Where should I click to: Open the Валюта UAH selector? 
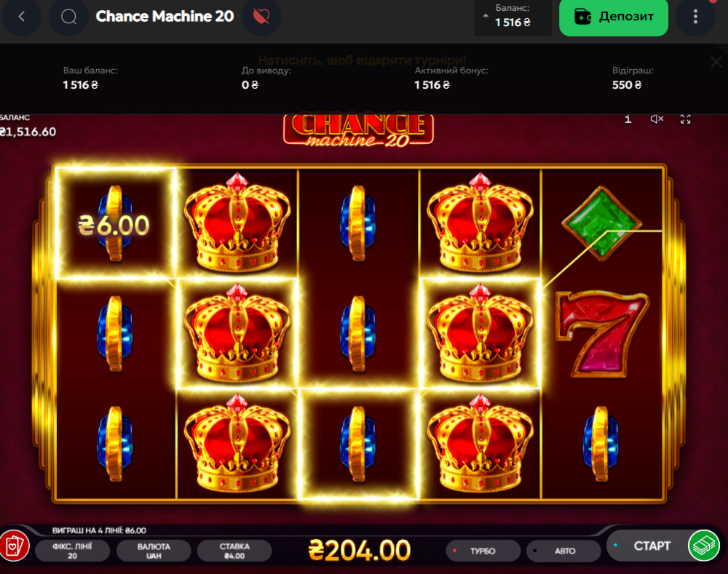pyautogui.click(x=154, y=551)
